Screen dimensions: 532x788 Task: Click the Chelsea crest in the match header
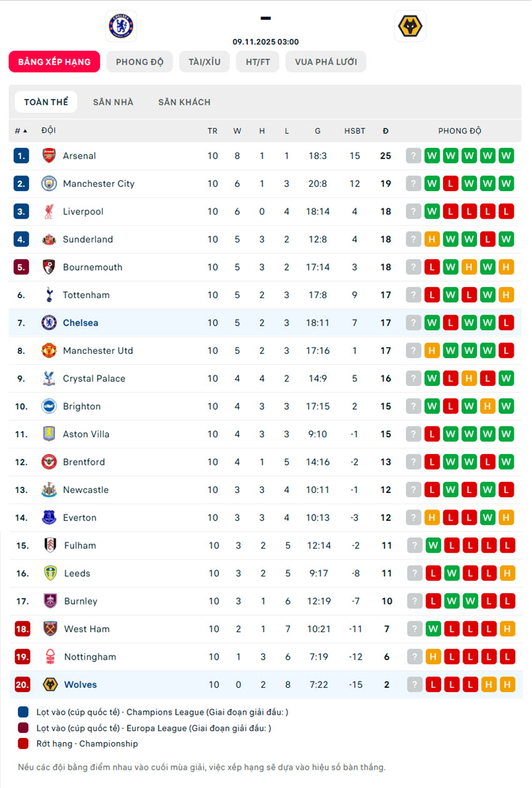121,26
